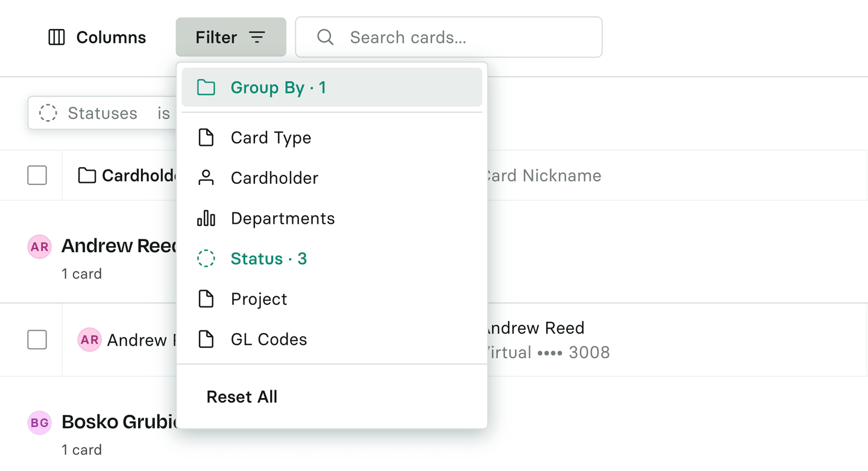
Task: Click Bosko Grubic BG avatar
Action: [40, 423]
